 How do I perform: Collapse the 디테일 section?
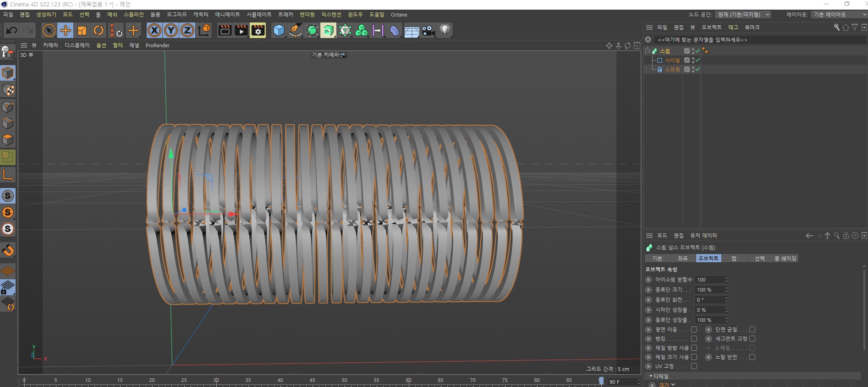coord(651,376)
